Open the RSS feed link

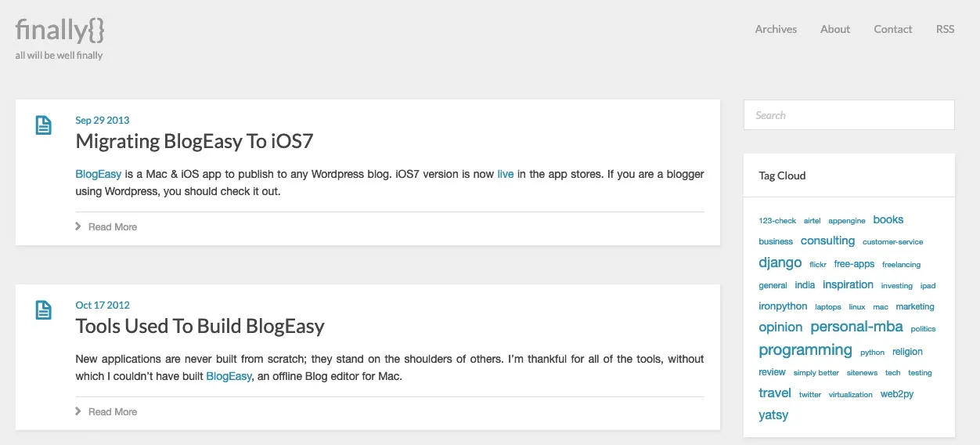point(945,29)
